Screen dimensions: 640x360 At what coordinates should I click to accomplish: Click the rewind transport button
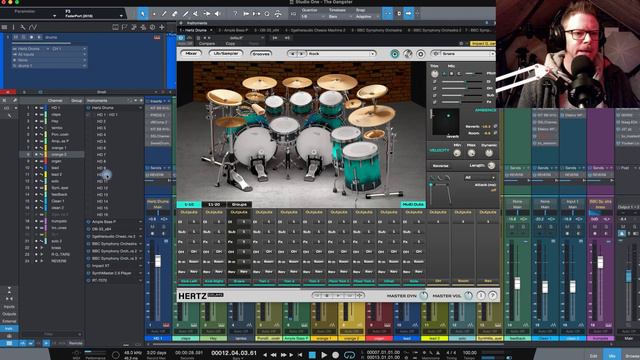[273, 355]
